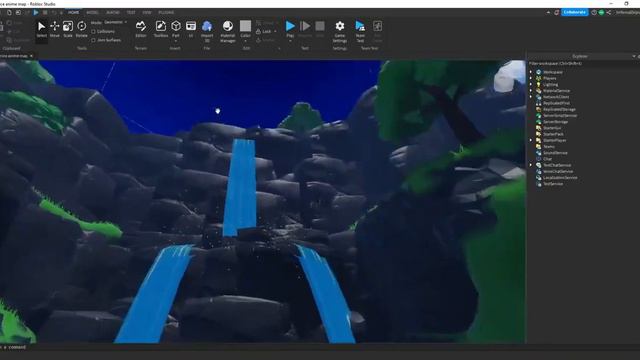640x360 pixels.
Task: Expand the Players tree node
Action: [x=531, y=78]
